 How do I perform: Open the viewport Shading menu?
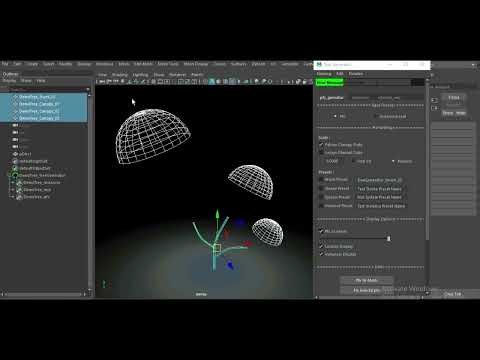(x=120, y=75)
